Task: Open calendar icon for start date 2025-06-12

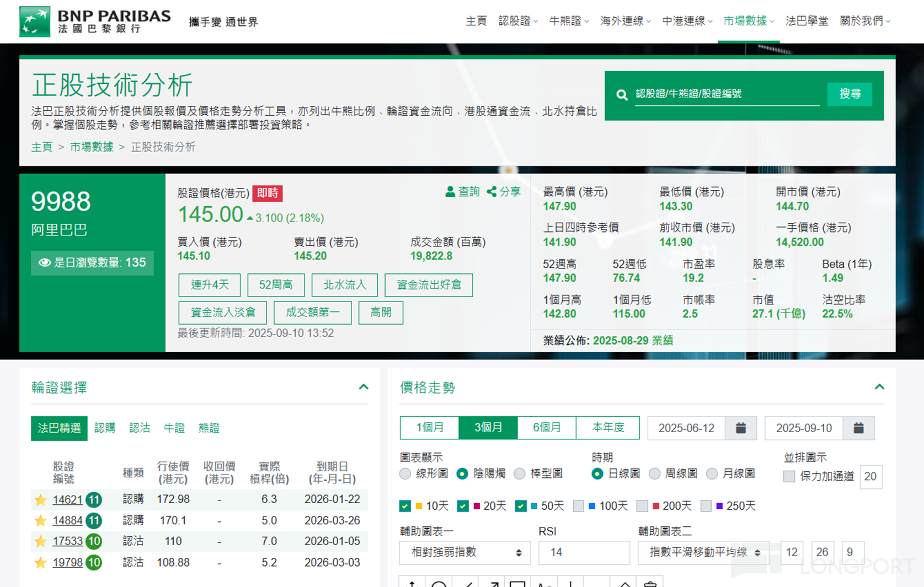Action: pyautogui.click(x=741, y=428)
